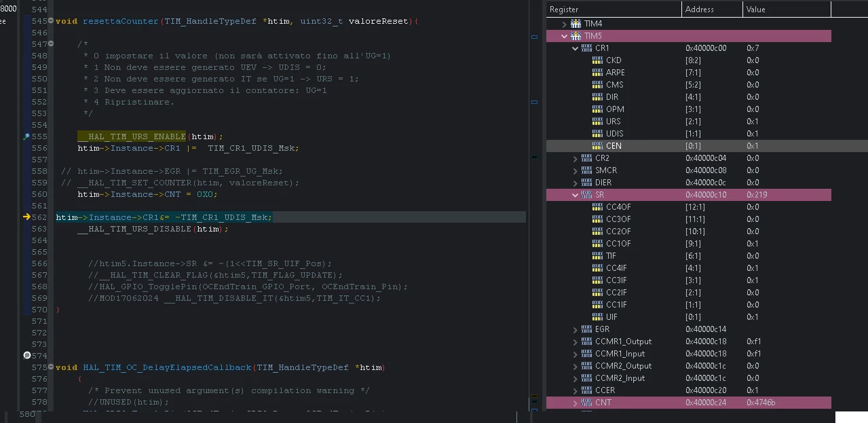Click the SR value 0x219
Viewport: 868px width, 423px height.
click(757, 195)
